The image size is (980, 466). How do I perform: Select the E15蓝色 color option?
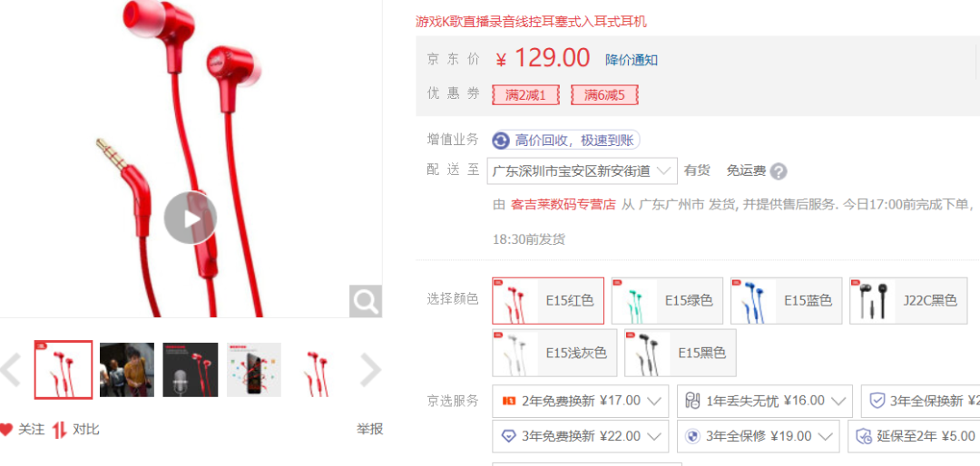tap(786, 300)
